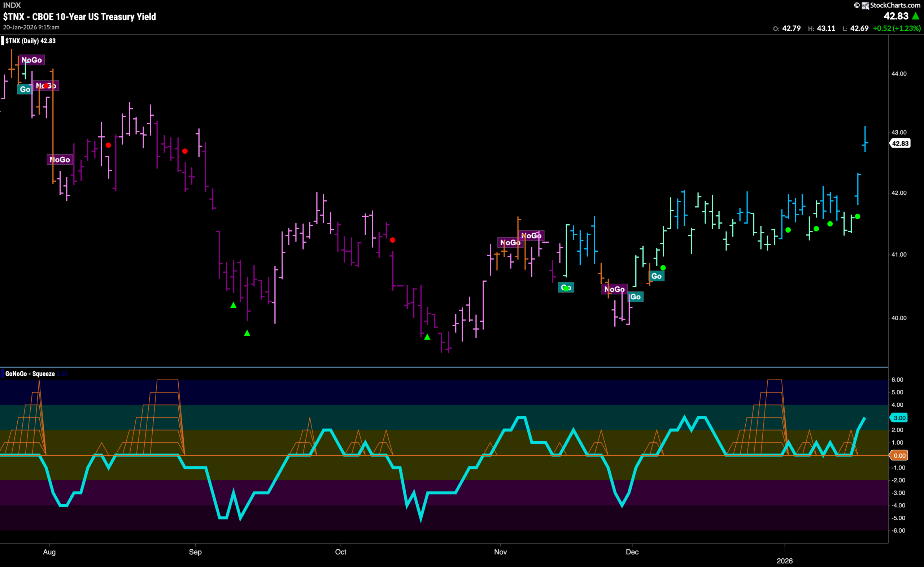Click the $TNX (Daily) 42.83 legend label
This screenshot has height=567, width=924.
point(30,41)
